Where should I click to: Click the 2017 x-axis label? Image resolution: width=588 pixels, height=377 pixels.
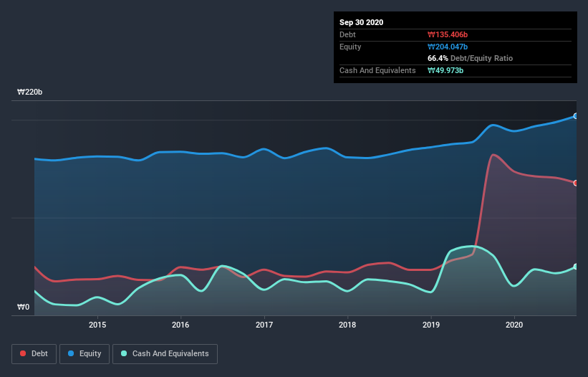pyautogui.click(x=264, y=325)
